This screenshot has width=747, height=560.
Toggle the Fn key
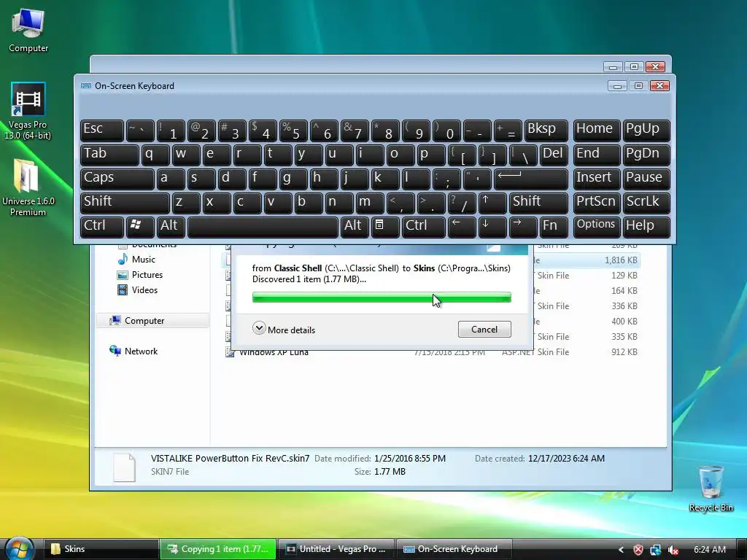point(554,226)
